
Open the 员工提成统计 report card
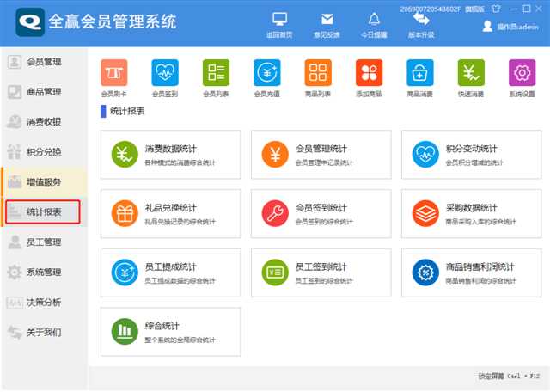click(170, 273)
